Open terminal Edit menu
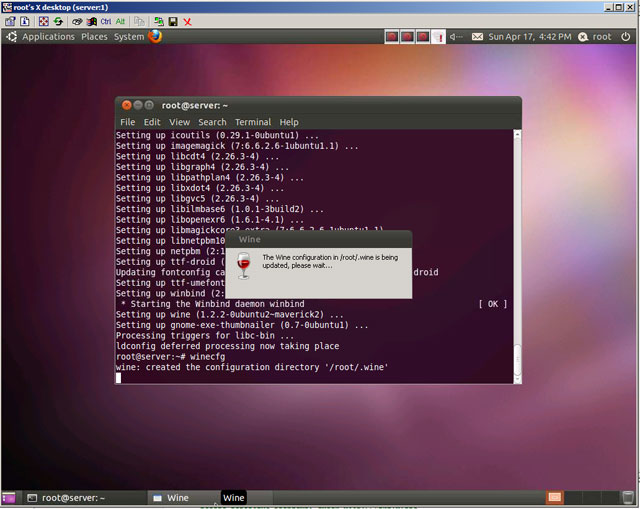Screen dimensions: 640x509 [152, 122]
